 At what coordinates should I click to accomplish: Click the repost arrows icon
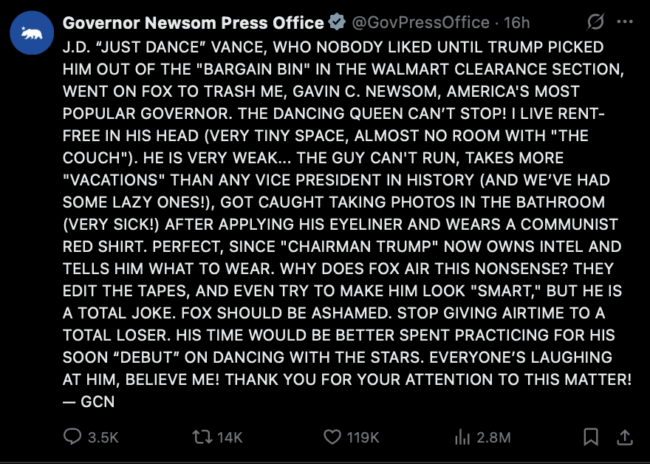(202, 437)
